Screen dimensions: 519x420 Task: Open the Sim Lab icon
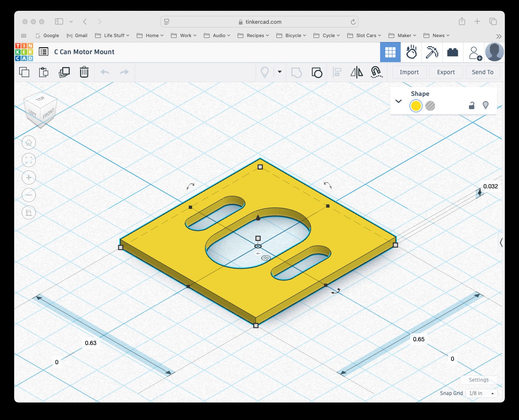(411, 52)
